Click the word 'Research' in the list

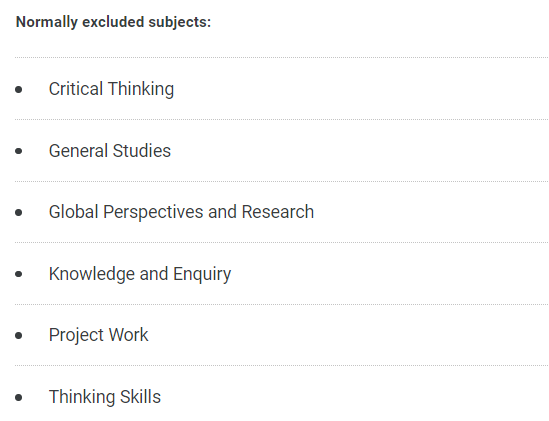(278, 212)
